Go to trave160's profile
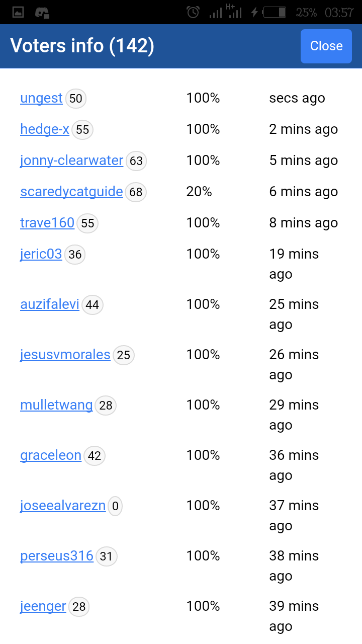The height and width of the screenshot is (644, 362). 47,223
